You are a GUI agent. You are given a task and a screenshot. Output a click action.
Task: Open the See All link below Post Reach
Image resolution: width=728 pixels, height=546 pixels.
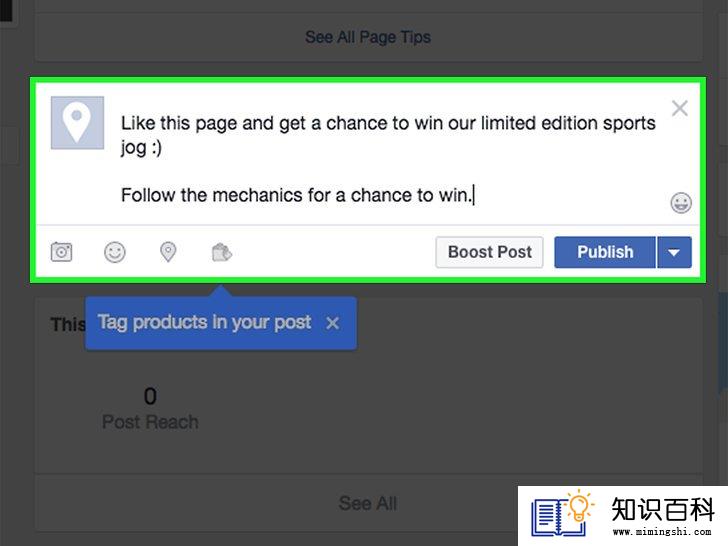pos(368,503)
